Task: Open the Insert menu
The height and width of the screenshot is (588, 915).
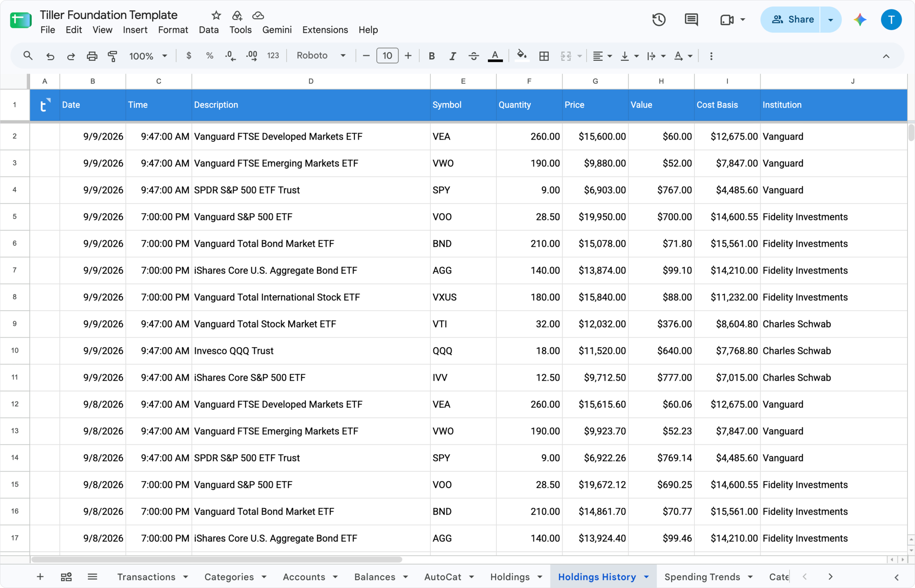Action: [135, 30]
